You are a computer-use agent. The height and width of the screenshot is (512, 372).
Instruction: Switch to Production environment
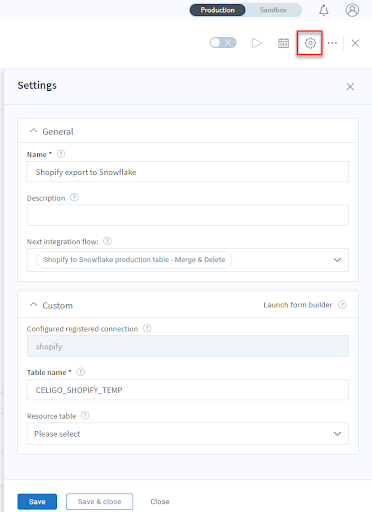point(217,10)
